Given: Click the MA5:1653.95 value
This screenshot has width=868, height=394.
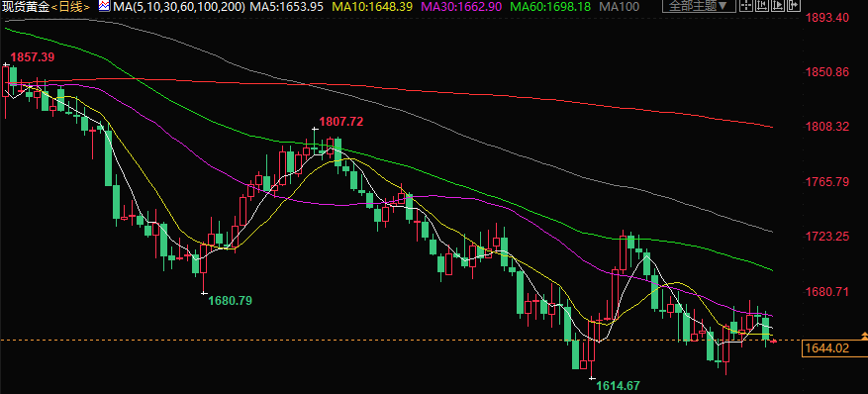Looking at the screenshot, I should pos(286,7).
